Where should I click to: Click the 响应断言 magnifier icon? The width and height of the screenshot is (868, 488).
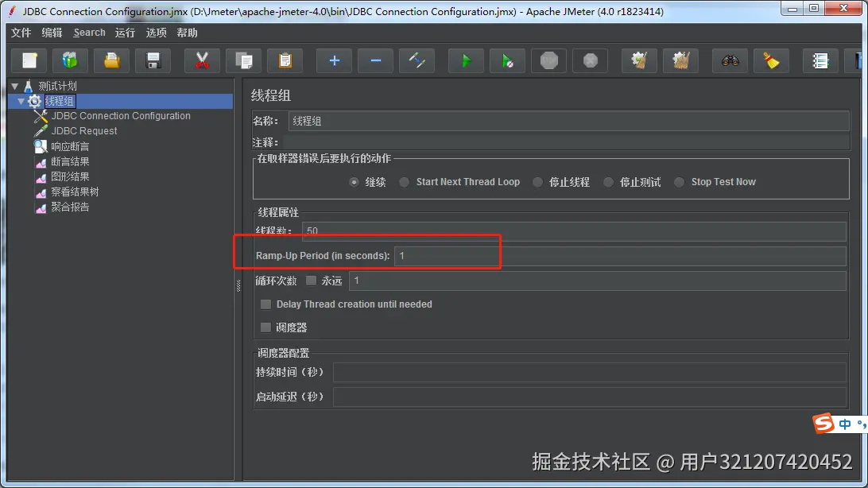[x=41, y=146]
